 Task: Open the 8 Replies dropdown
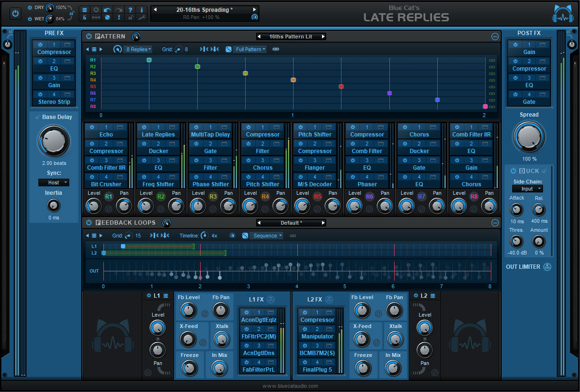(138, 49)
